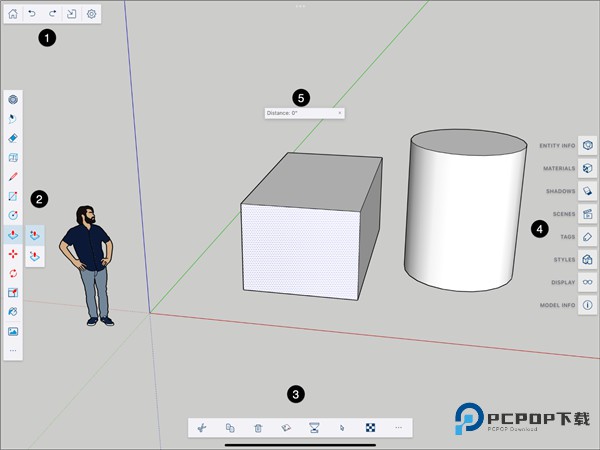The width and height of the screenshot is (600, 450).
Task: Close the Distance measurement box
Action: coord(340,113)
